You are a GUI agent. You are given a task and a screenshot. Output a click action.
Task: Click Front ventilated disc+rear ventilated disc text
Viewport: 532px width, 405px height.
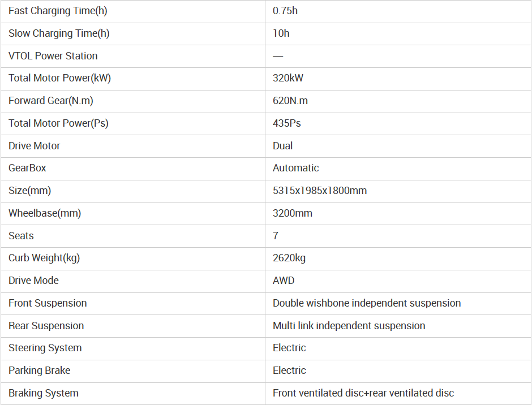coord(363,393)
